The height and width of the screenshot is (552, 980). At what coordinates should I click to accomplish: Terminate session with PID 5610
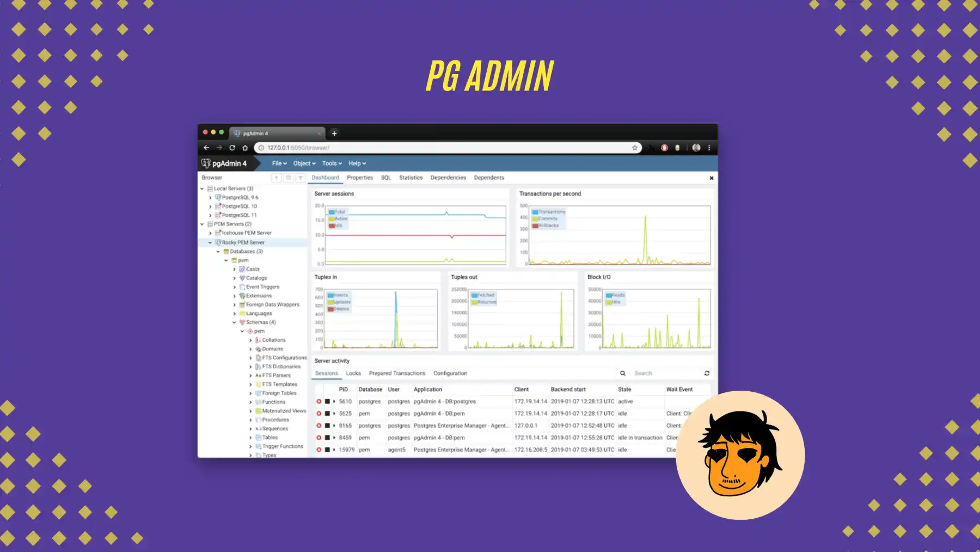(319, 402)
